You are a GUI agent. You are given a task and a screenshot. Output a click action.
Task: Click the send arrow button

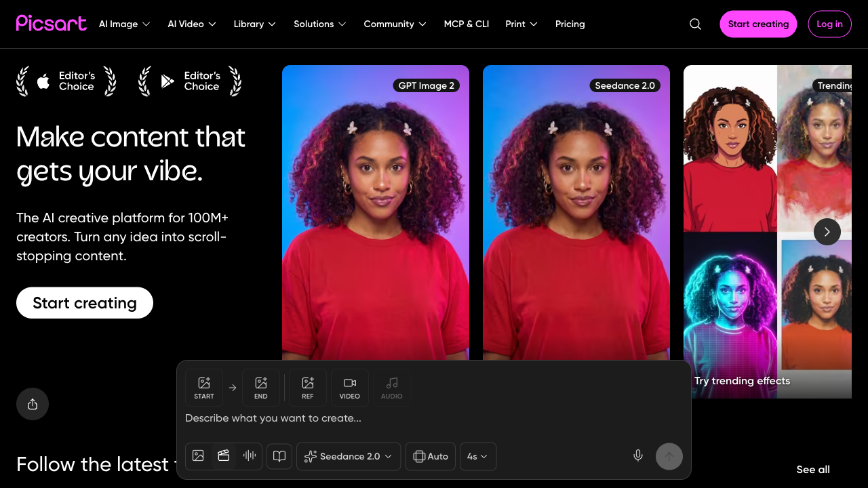point(669,456)
